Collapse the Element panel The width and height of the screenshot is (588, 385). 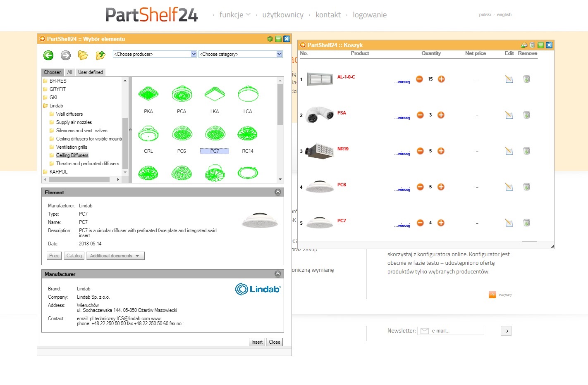(278, 192)
